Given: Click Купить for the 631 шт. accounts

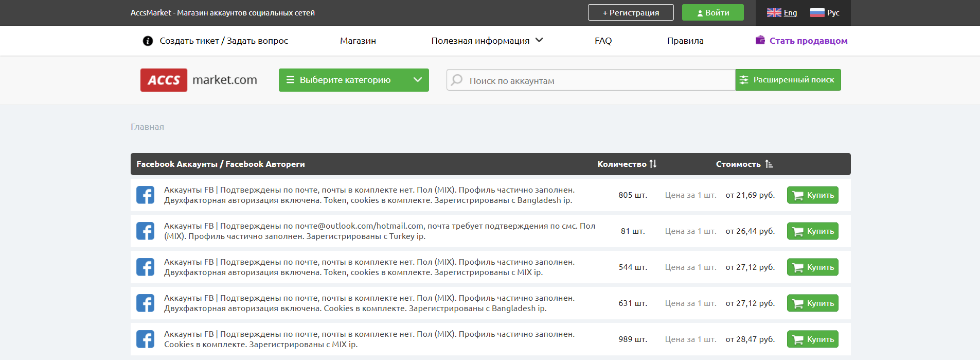Looking at the screenshot, I should [813, 303].
